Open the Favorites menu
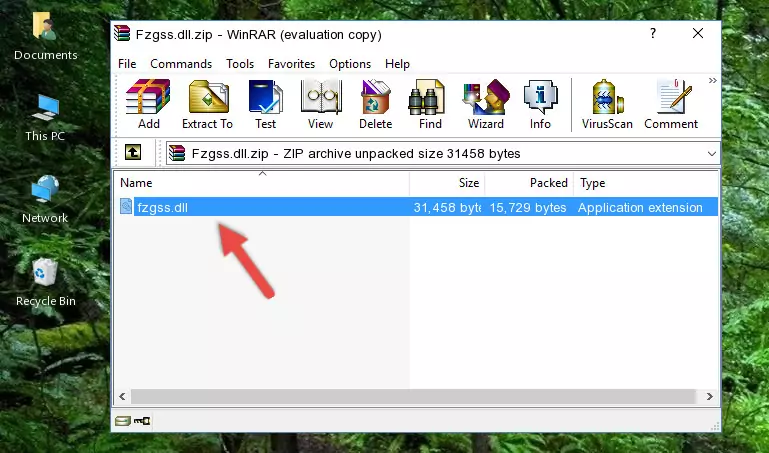 coord(291,64)
